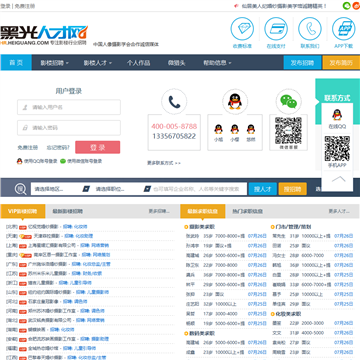360x360 pixels.
Task: Click the large phone icon above 400-005-8788
Action: (174, 102)
